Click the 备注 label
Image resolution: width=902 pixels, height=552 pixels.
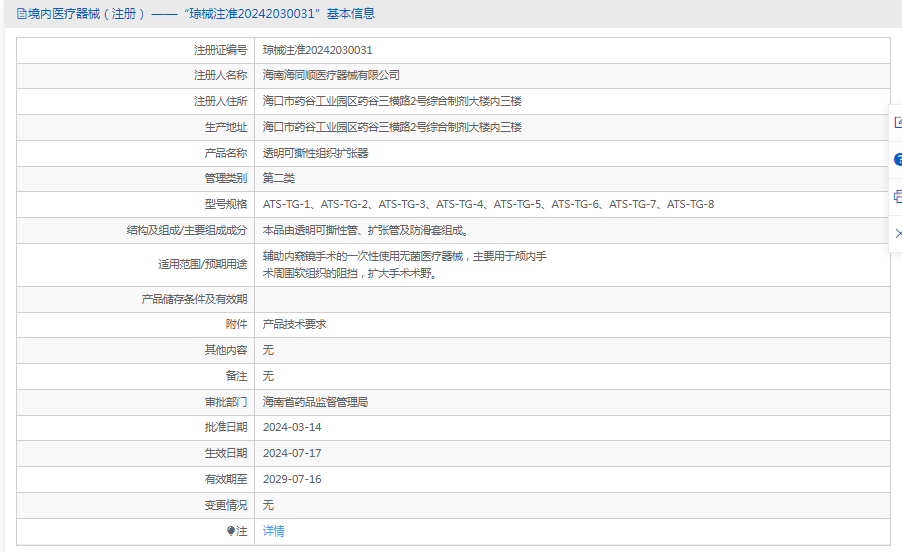click(236, 376)
